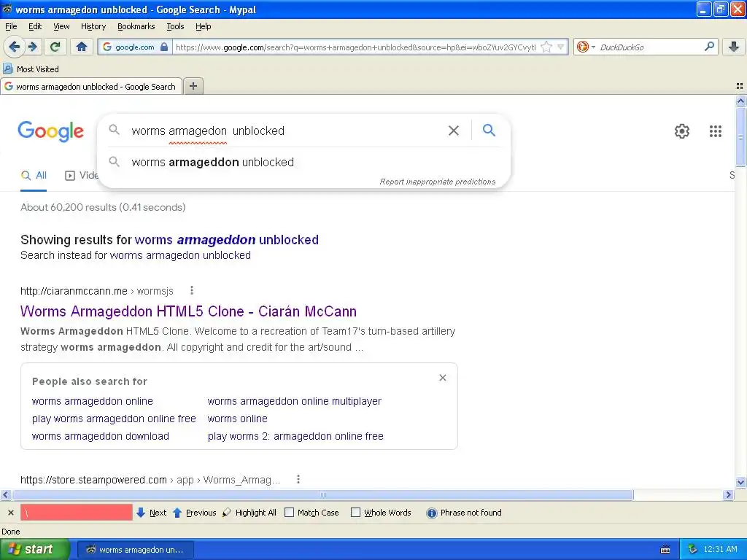The image size is (747, 560).
Task: Open Worms Armageddon HTML5 Clone result
Action: tap(188, 311)
